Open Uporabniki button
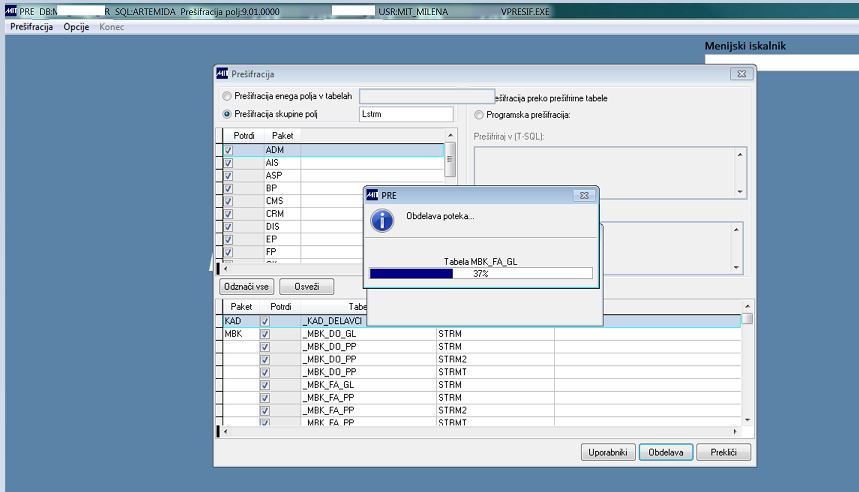The height and width of the screenshot is (492, 859). [x=608, y=452]
